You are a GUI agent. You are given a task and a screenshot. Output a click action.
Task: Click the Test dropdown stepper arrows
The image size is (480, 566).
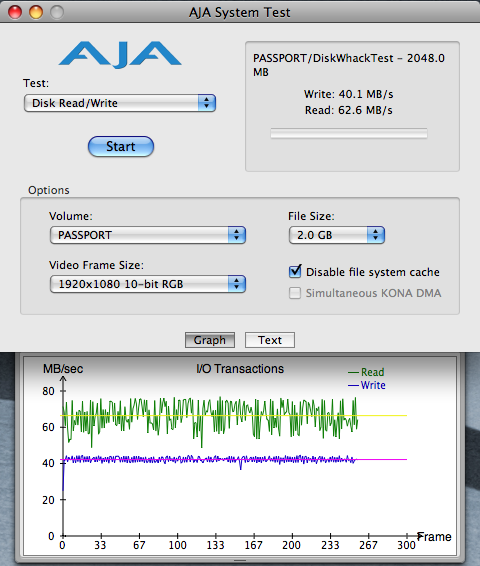pos(206,103)
